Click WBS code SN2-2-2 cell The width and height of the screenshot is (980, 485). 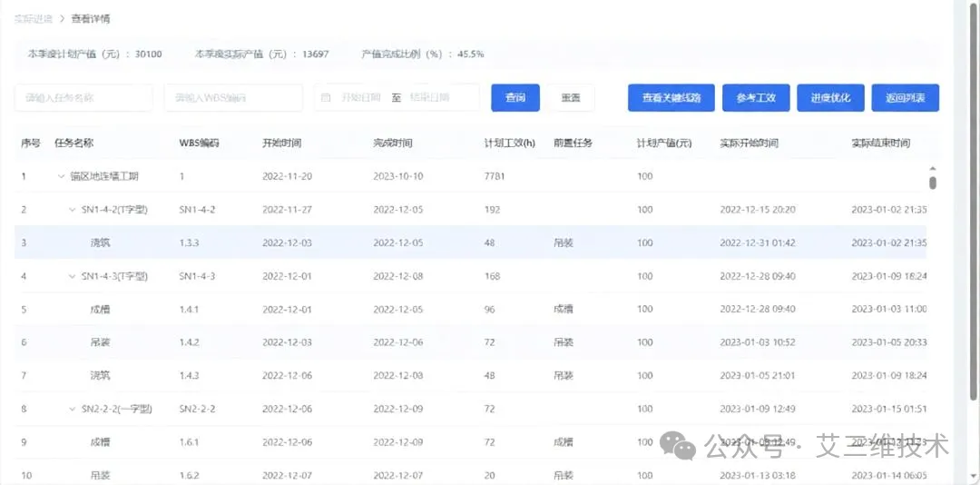pos(198,409)
